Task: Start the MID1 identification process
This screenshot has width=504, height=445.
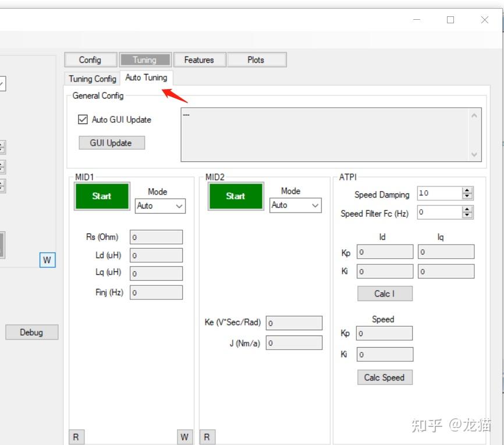Action: click(101, 196)
